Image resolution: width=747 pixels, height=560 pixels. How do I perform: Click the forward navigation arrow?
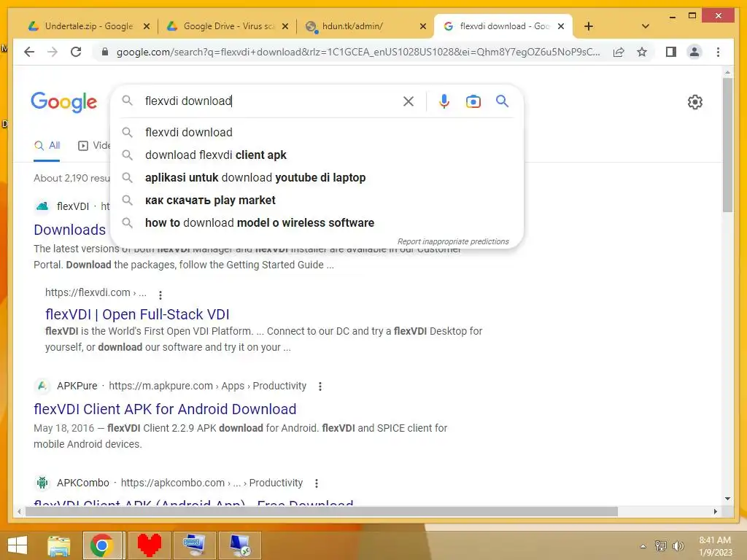[x=53, y=52]
